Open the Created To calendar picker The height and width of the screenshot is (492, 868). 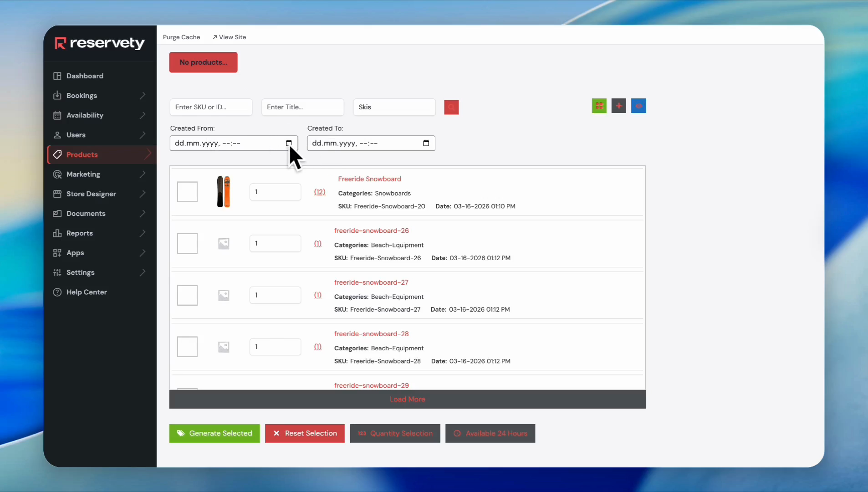[x=426, y=143]
